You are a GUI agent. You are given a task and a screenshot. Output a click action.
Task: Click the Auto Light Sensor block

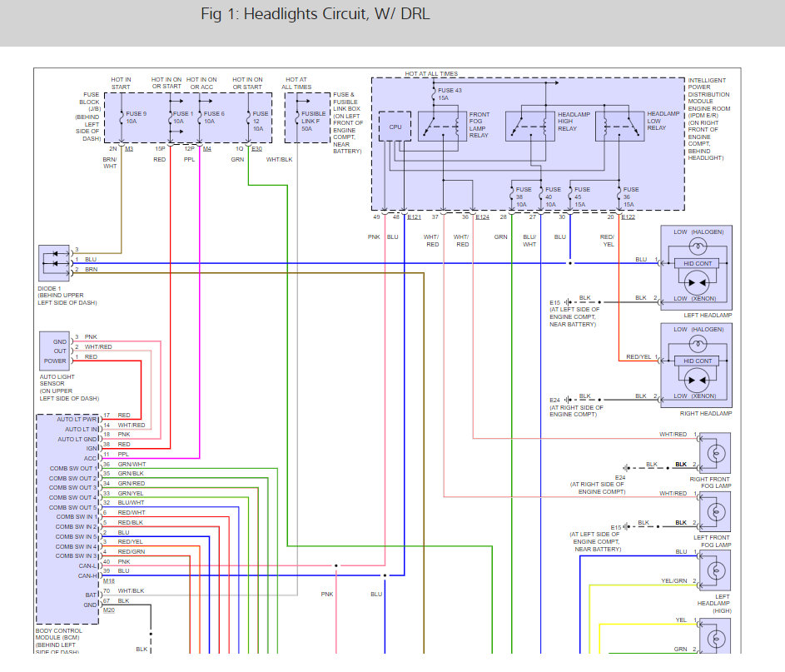point(55,351)
